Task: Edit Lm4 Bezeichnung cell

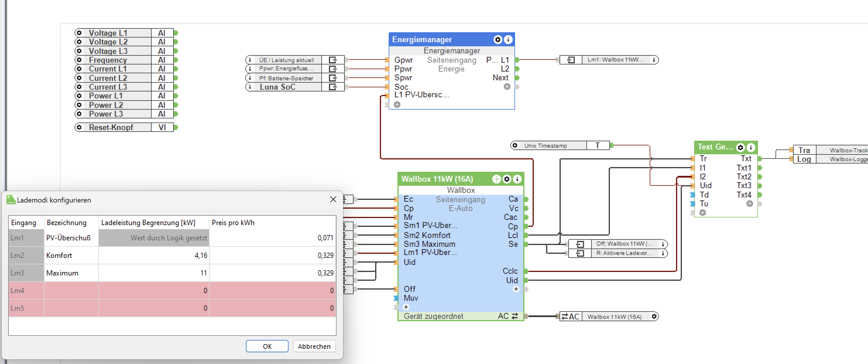Action: tap(71, 290)
